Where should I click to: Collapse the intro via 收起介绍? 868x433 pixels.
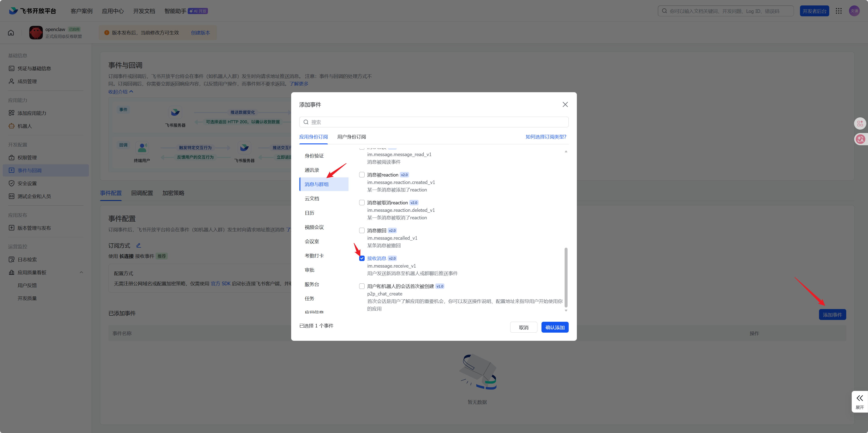[x=121, y=92]
